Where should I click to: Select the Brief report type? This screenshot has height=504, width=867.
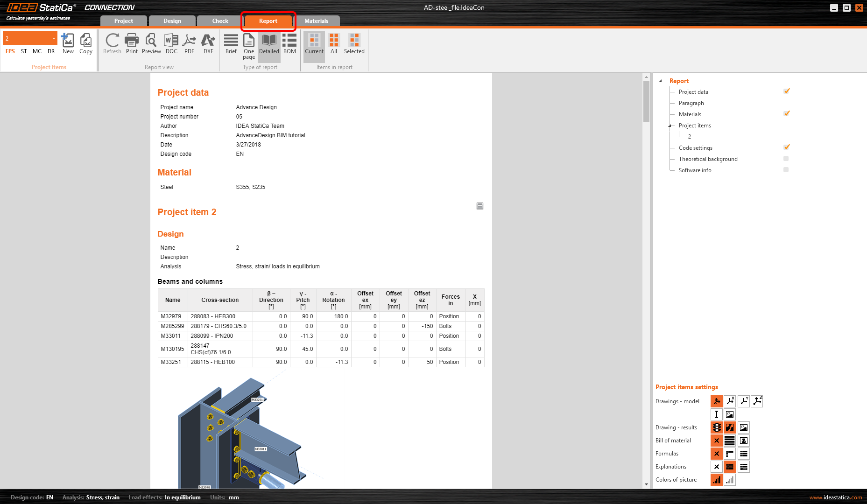coord(231,44)
